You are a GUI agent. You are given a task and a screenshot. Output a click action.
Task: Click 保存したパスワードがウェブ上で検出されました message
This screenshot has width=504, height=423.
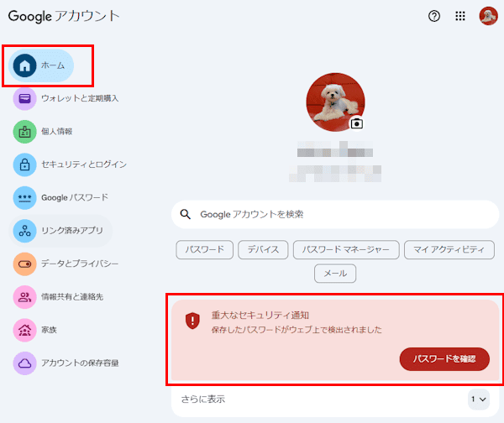pyautogui.click(x=297, y=330)
